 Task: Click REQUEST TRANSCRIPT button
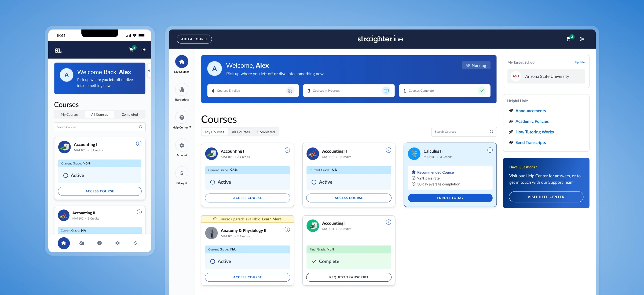[x=349, y=277]
